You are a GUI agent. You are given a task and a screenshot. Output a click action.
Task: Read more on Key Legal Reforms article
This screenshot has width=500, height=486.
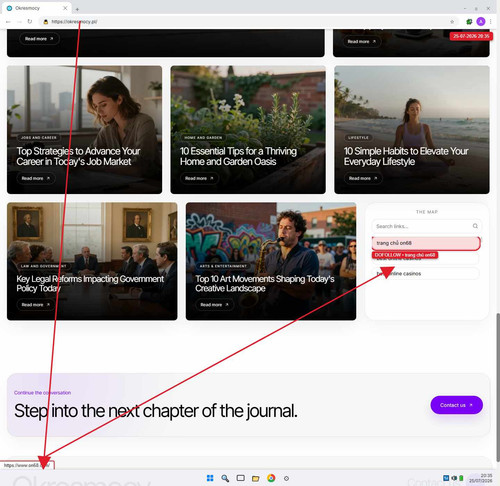click(36, 305)
